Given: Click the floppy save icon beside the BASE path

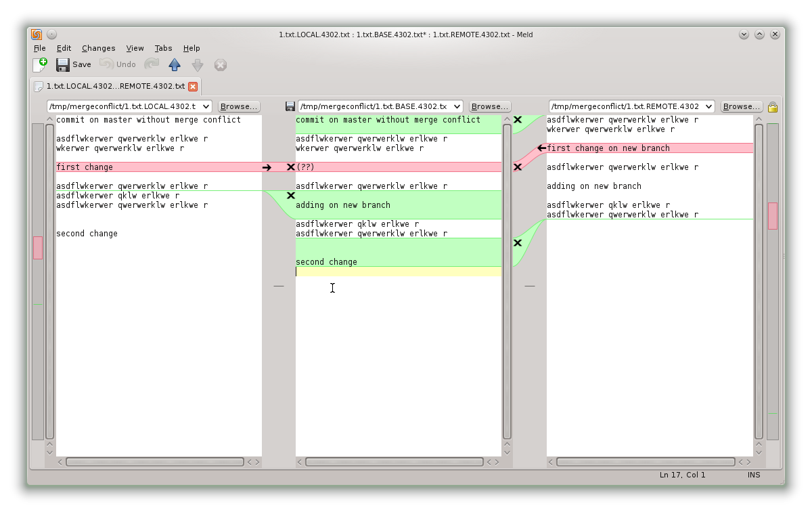Looking at the screenshot, I should [290, 106].
